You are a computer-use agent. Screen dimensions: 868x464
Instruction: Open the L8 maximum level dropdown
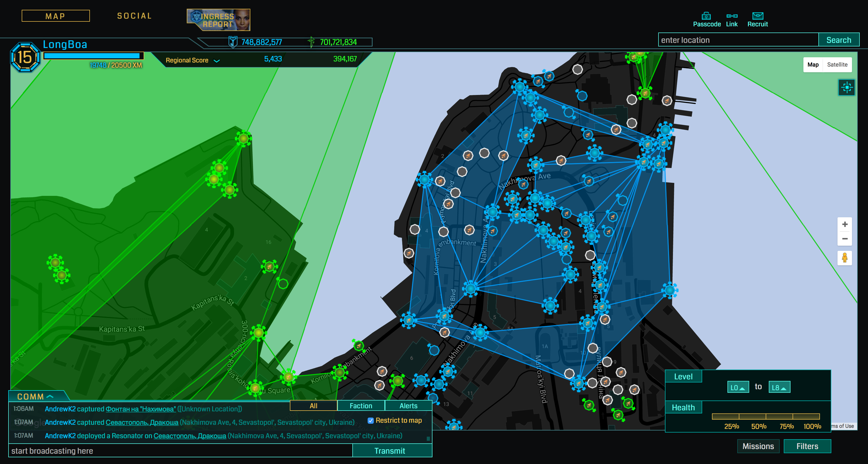(x=779, y=387)
